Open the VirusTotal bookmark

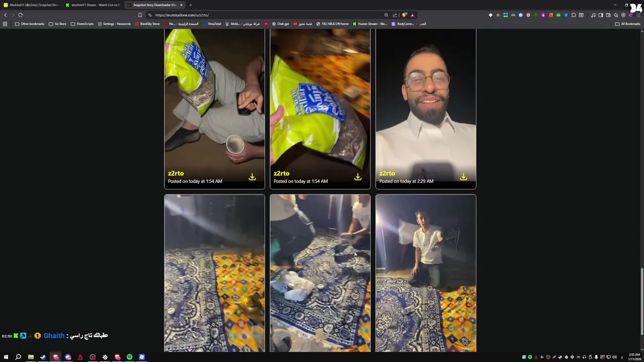click(x=212, y=24)
